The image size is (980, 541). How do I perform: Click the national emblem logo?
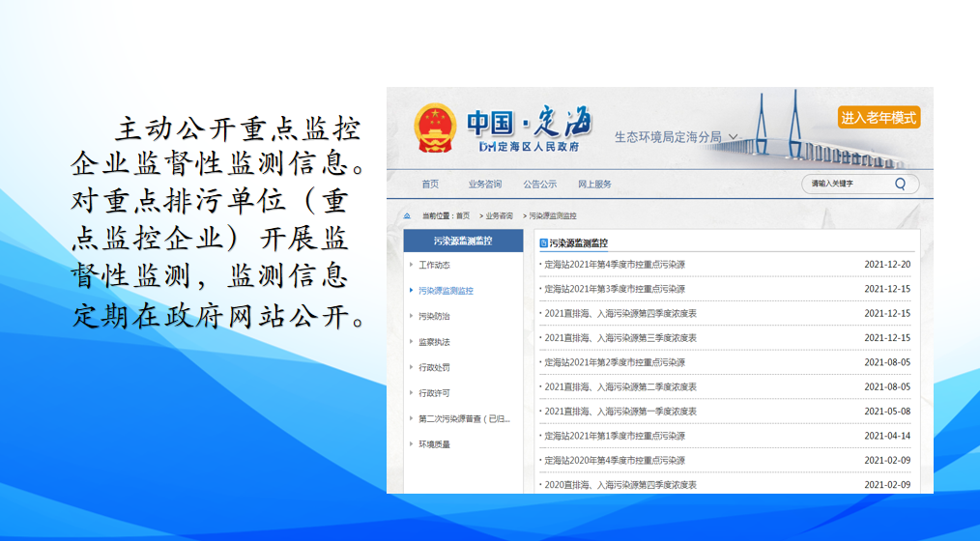[x=434, y=128]
